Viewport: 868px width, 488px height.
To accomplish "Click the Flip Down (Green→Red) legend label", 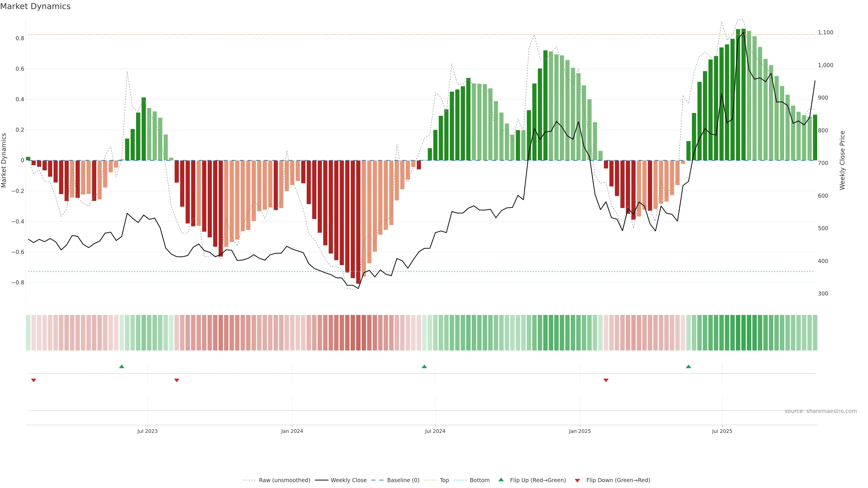I will [x=618, y=480].
